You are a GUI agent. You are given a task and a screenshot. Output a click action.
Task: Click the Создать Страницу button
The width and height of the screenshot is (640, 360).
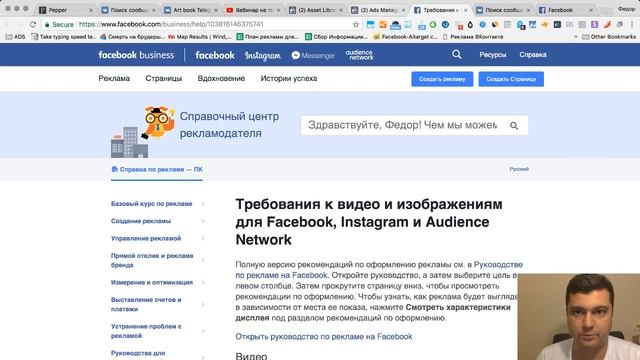click(511, 79)
